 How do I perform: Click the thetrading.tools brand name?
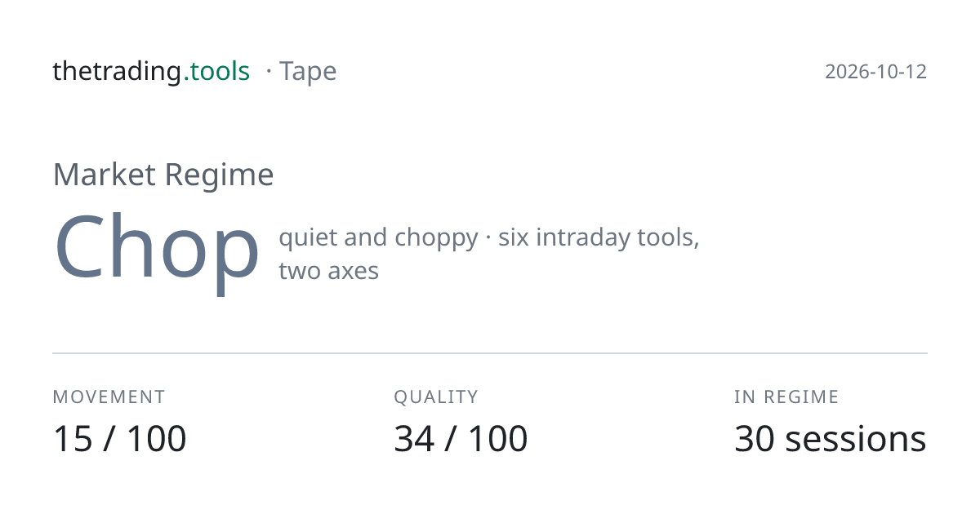point(151,72)
